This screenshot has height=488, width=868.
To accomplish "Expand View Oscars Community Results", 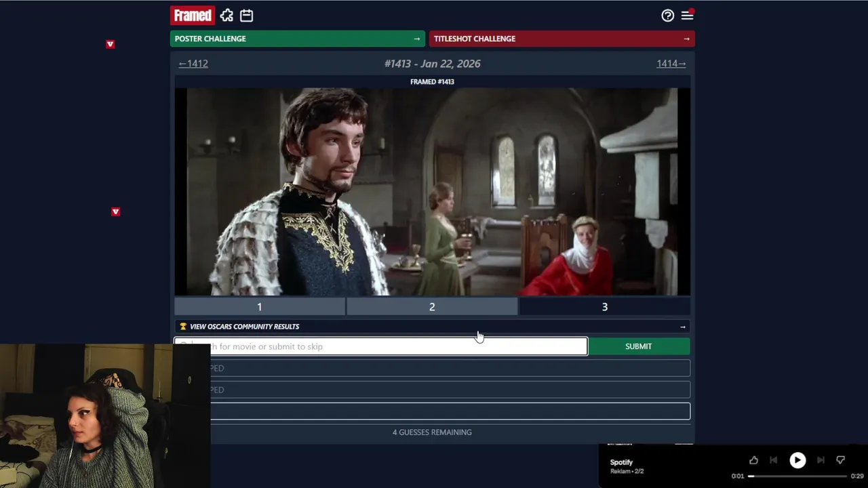I will click(x=432, y=327).
